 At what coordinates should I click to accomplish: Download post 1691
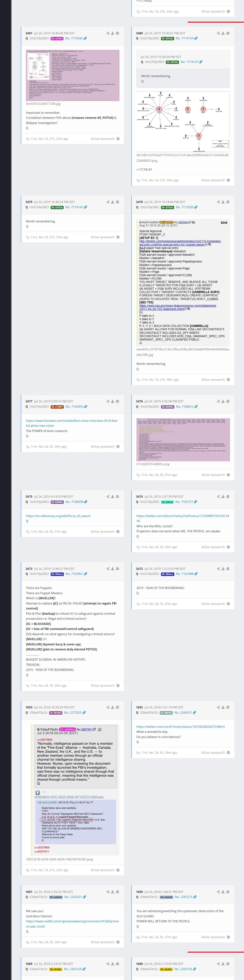(112, 892)
